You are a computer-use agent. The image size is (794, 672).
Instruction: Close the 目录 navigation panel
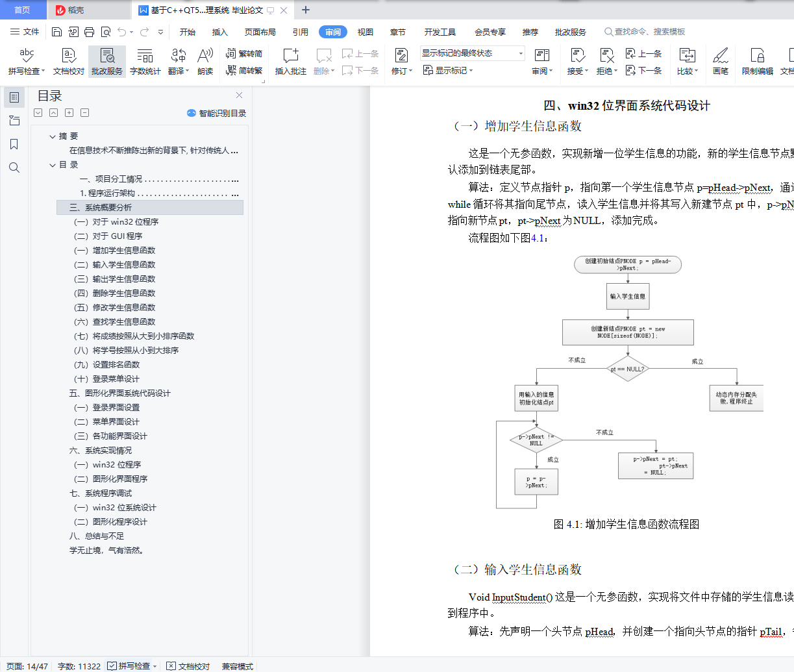[239, 95]
